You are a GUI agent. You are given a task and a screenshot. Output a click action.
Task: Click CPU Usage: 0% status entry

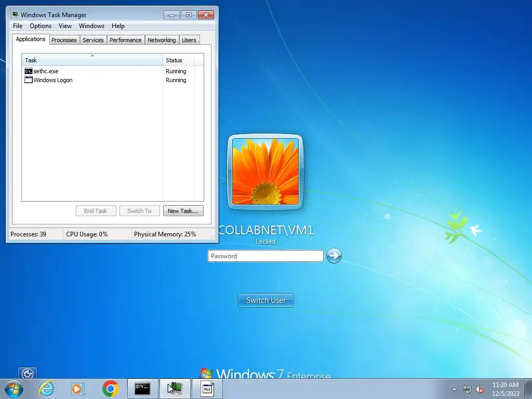[87, 234]
